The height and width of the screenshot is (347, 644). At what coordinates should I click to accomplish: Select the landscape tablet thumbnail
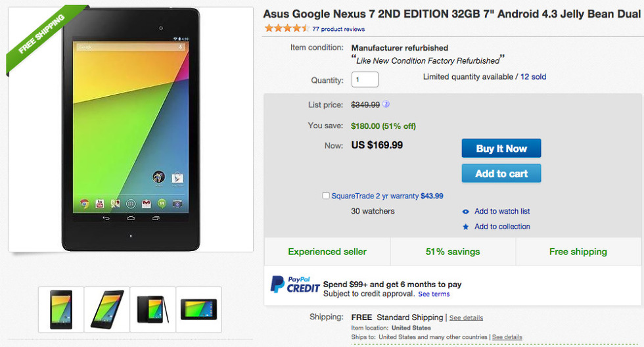(198, 309)
